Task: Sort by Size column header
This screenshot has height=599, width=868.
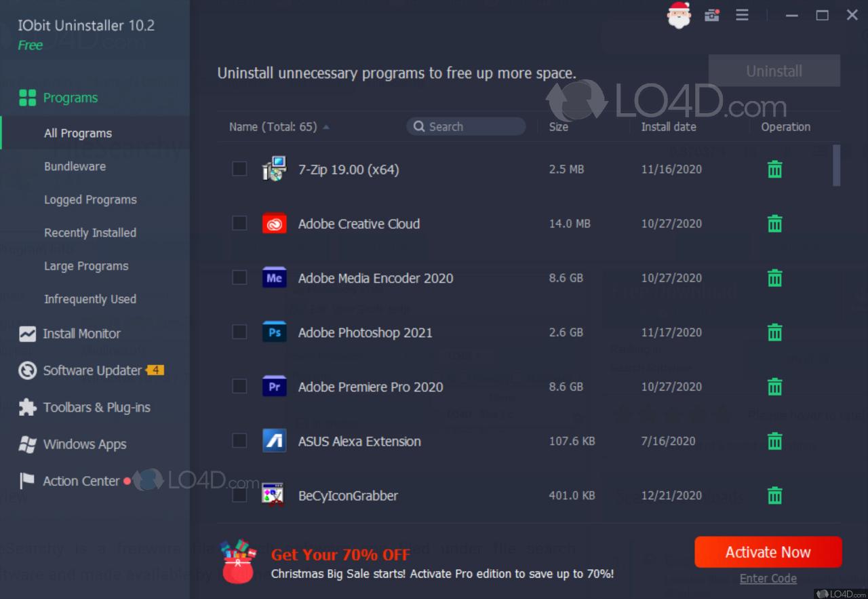Action: coord(559,127)
